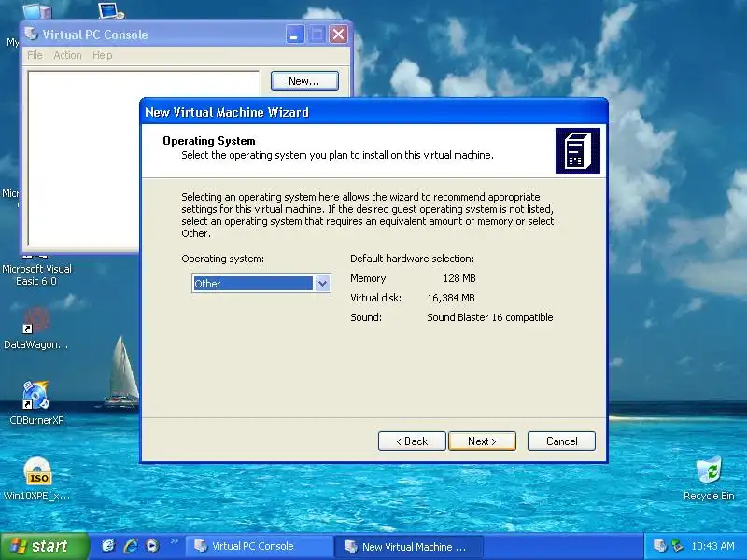Select the CDBurnerXP desktop icon

36,403
